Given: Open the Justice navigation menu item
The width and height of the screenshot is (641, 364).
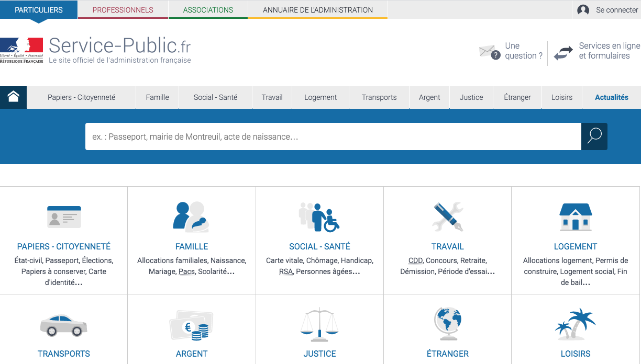Looking at the screenshot, I should click(x=471, y=97).
